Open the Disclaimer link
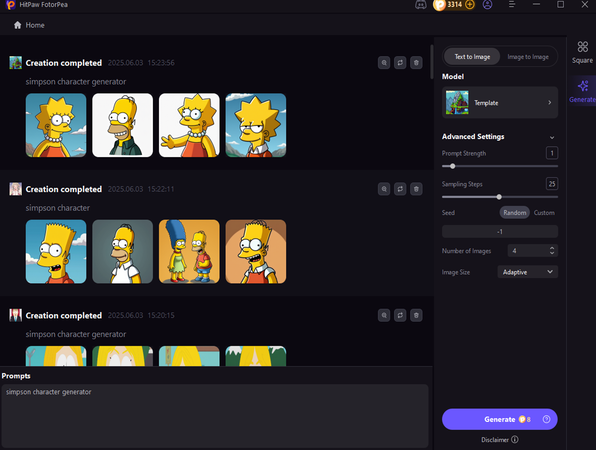This screenshot has height=450, width=596. (495, 439)
